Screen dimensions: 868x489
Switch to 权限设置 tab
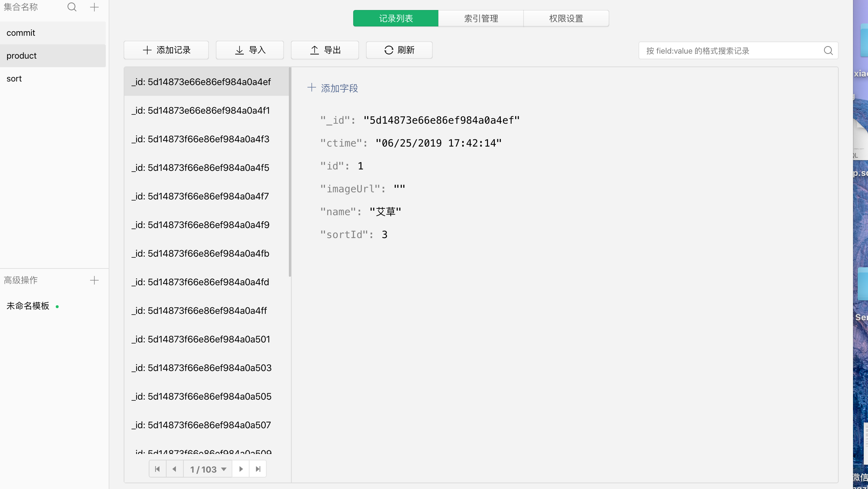[x=566, y=18]
